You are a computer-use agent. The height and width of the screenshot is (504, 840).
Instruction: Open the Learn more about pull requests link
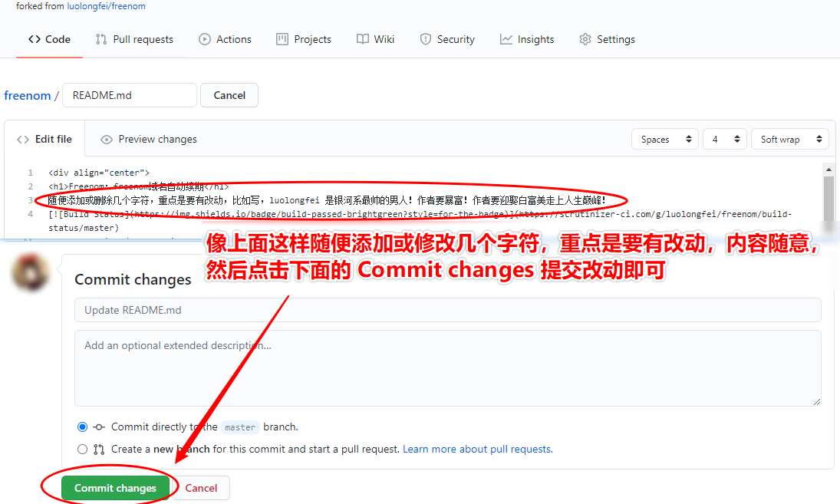pos(476,449)
